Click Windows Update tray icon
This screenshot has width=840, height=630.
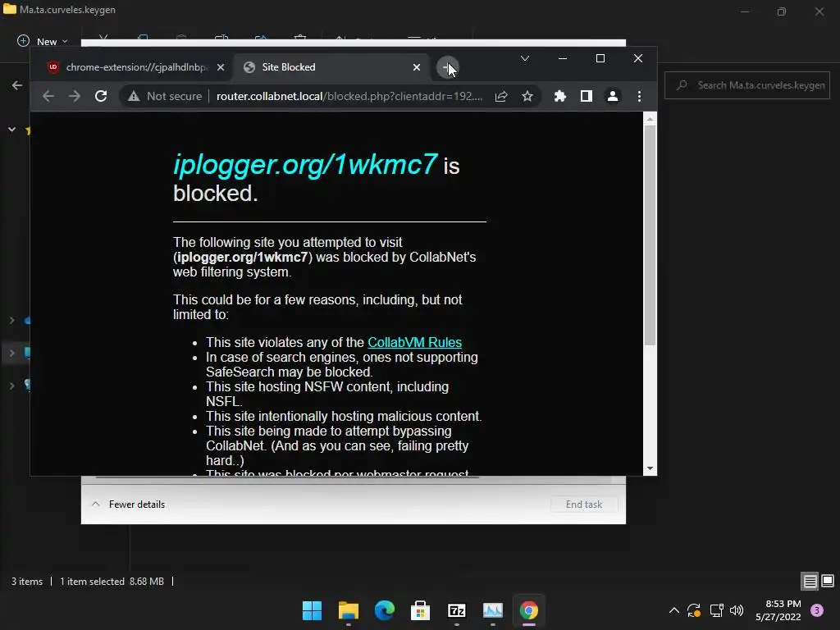pyautogui.click(x=694, y=610)
